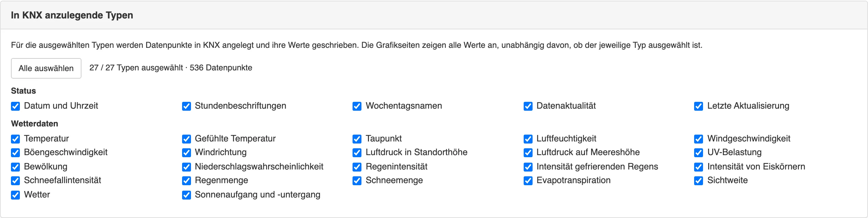Click the 'Wetterdaten' section label
Image resolution: width=868 pixels, height=218 pixels.
point(35,124)
